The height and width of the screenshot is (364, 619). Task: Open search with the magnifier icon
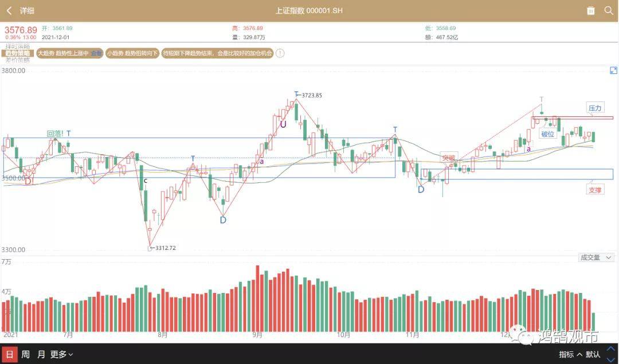pyautogui.click(x=608, y=10)
